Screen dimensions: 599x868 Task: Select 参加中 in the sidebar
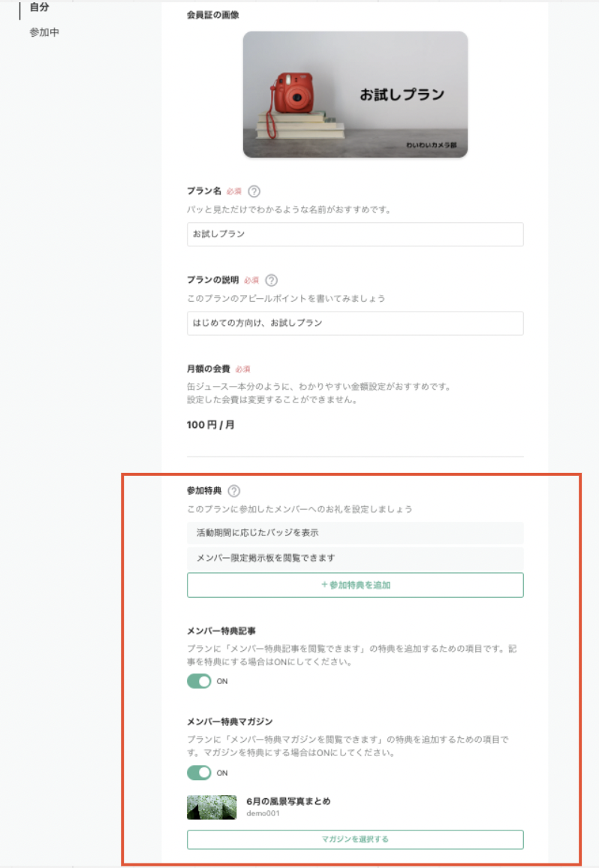click(44, 32)
